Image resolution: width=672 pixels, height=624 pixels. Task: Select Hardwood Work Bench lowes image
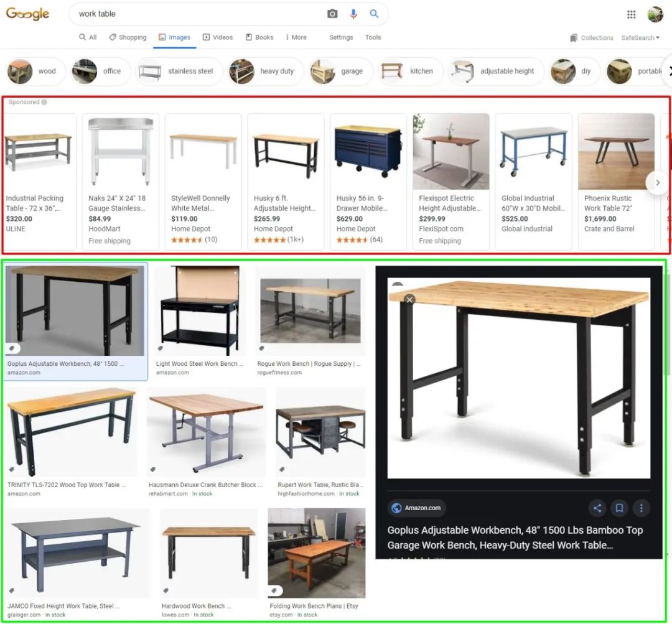click(x=208, y=553)
